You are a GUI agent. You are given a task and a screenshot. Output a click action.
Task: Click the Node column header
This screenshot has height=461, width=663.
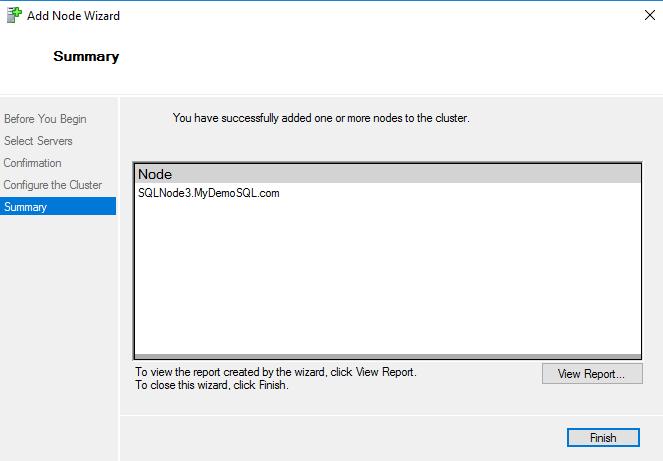155,174
